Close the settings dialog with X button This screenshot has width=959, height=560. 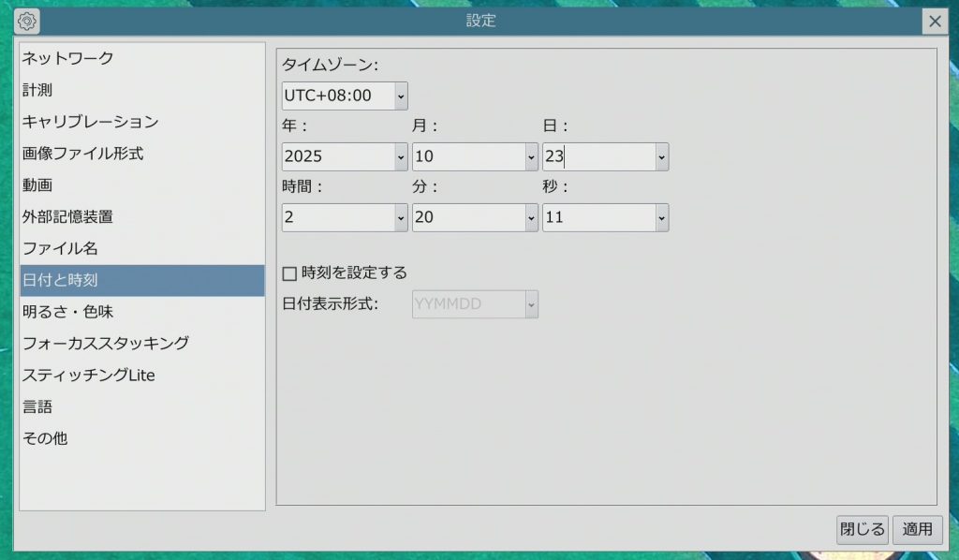[x=934, y=22]
